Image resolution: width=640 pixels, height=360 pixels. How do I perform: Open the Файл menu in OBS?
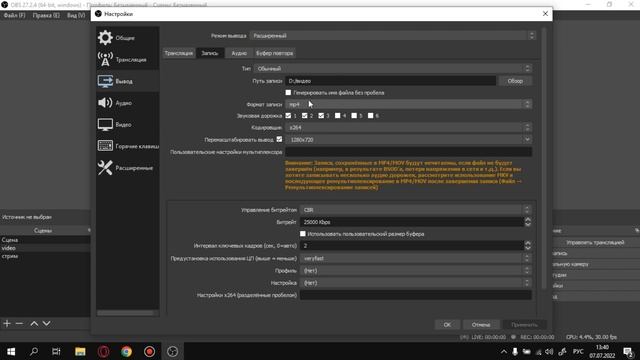[15, 15]
